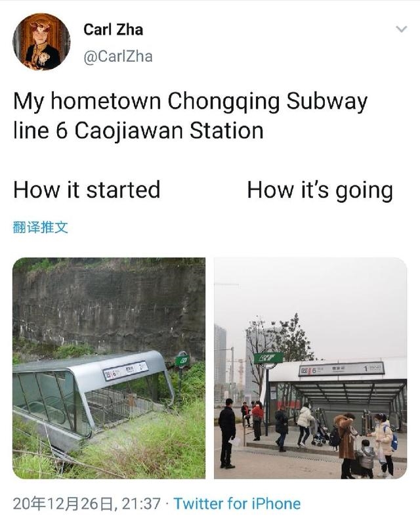Click the Carl Zha display name

pyautogui.click(x=113, y=30)
